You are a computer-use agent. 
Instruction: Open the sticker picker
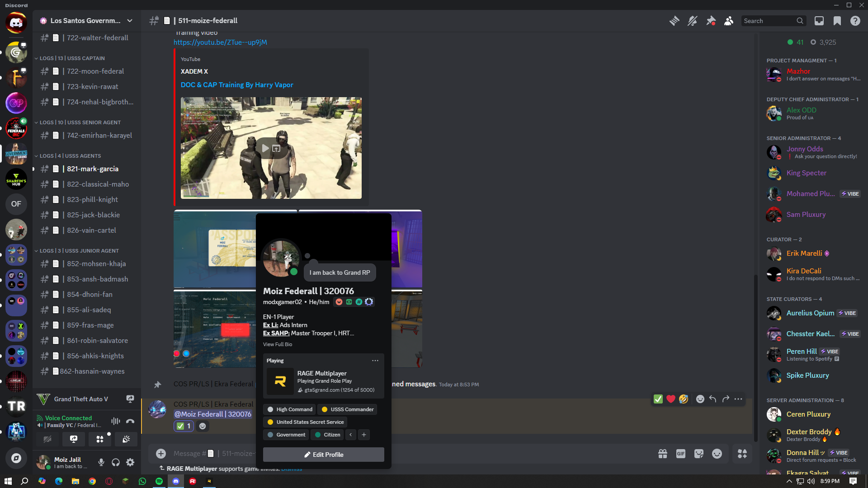click(699, 454)
